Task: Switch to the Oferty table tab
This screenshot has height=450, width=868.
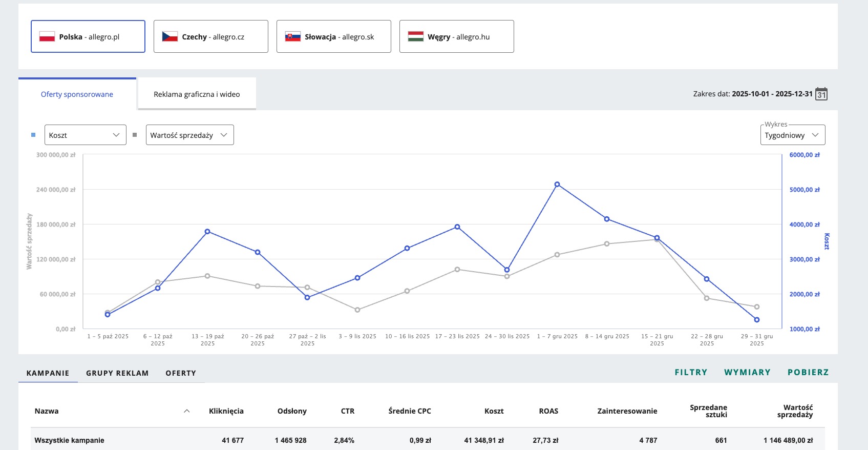Action: [x=181, y=373]
